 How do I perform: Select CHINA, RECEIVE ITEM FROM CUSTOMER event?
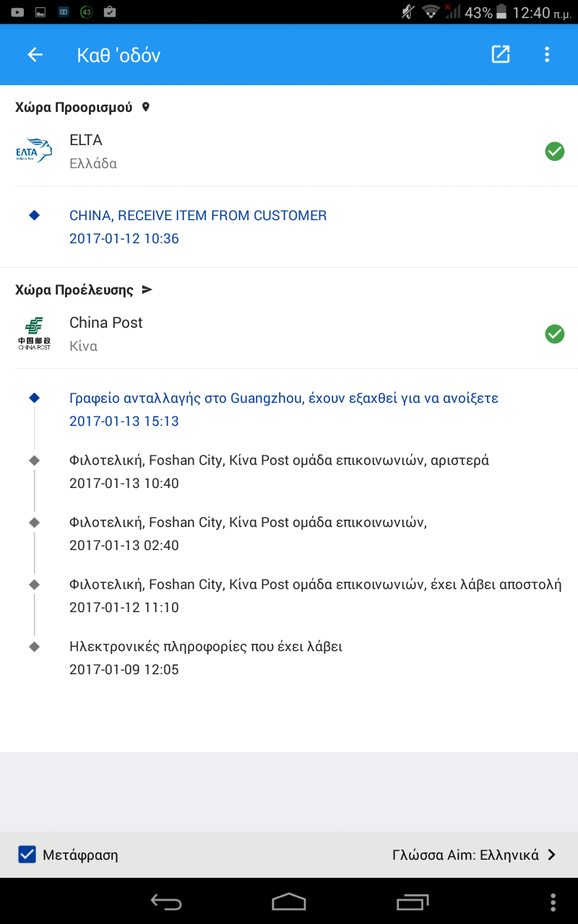198,227
